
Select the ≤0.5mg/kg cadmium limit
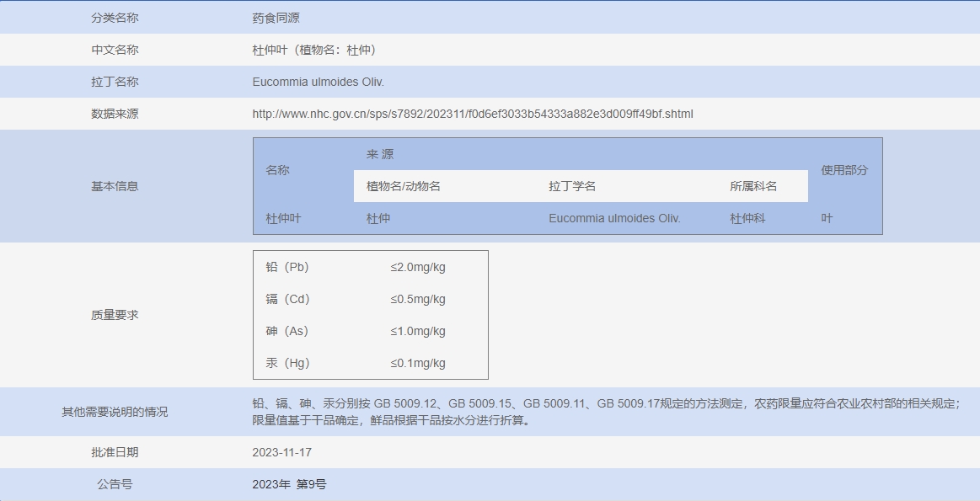[x=418, y=299]
